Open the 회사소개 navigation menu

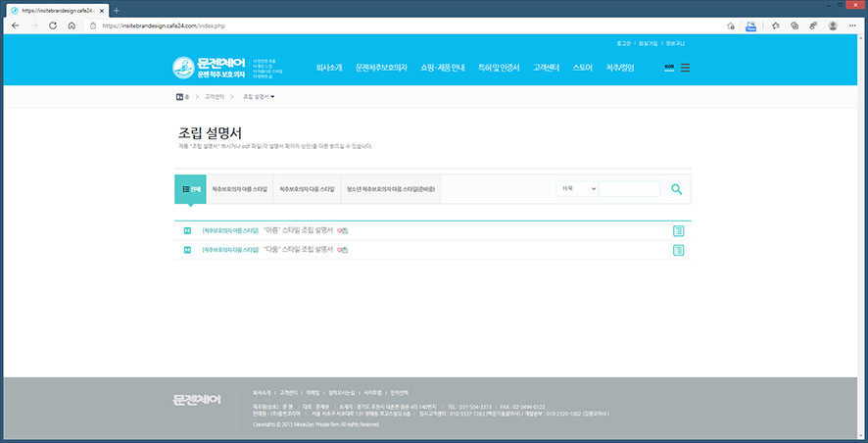[x=329, y=68]
